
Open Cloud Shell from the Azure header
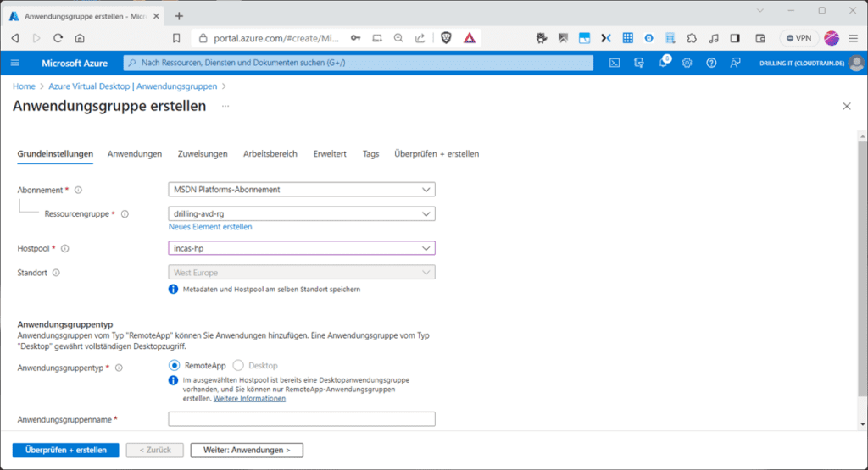click(615, 63)
